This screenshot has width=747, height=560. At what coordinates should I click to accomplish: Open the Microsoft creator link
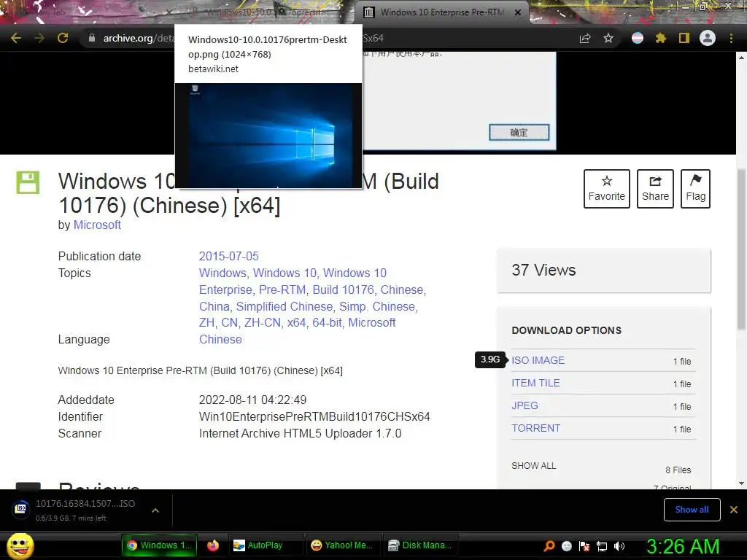click(97, 225)
